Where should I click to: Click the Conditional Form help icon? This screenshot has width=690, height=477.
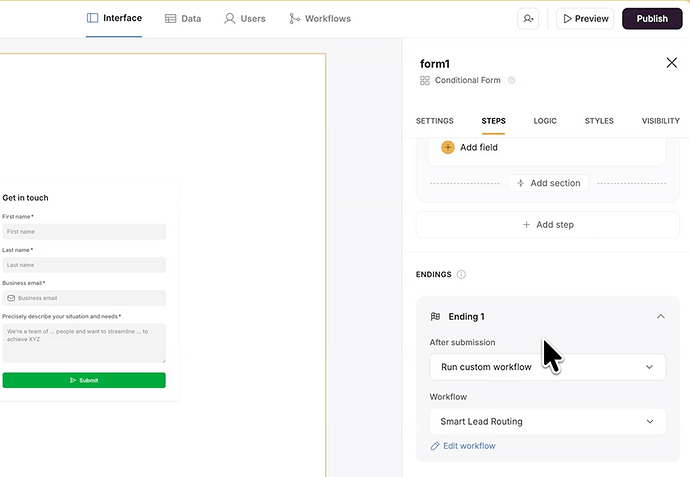(x=511, y=80)
